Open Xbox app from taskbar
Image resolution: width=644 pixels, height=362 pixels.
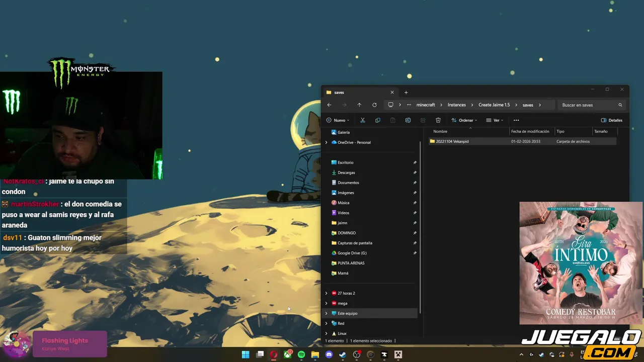[x=288, y=354]
